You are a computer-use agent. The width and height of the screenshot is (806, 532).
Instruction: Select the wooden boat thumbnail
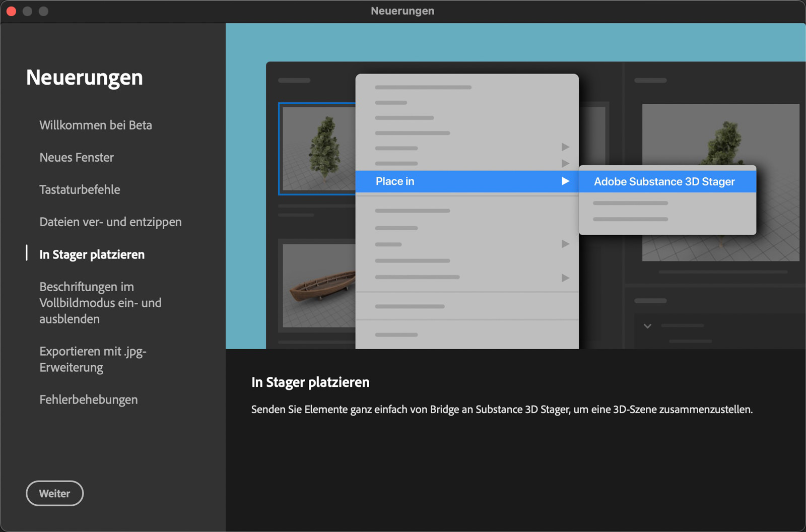tap(318, 286)
